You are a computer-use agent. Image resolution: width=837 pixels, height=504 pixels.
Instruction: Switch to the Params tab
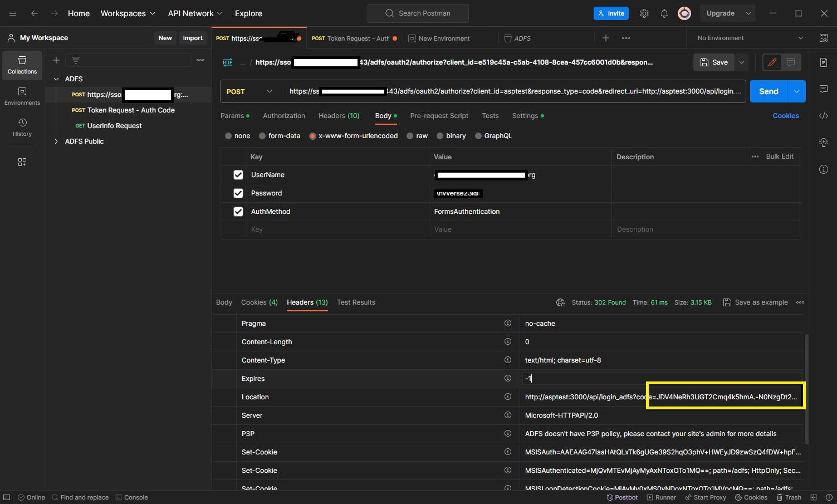234,116
